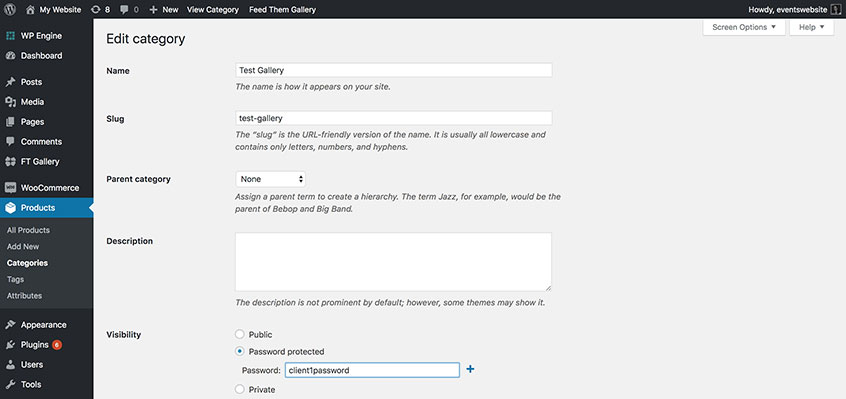Select the Password protected radio button
This screenshot has height=399, width=846.
[240, 352]
